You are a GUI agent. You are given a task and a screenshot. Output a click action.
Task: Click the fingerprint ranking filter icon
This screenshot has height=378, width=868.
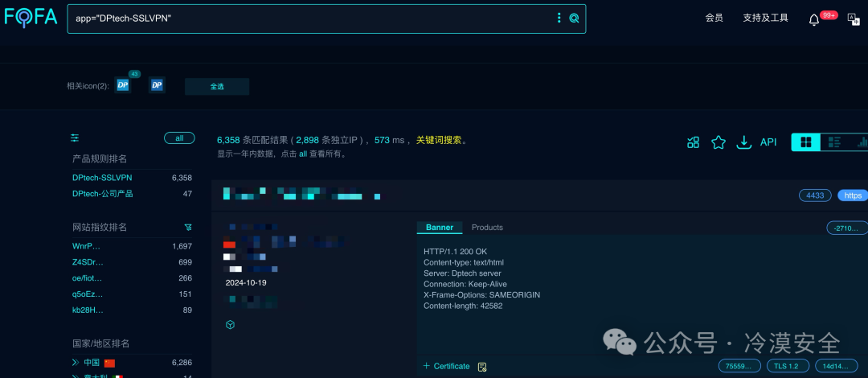pyautogui.click(x=188, y=228)
